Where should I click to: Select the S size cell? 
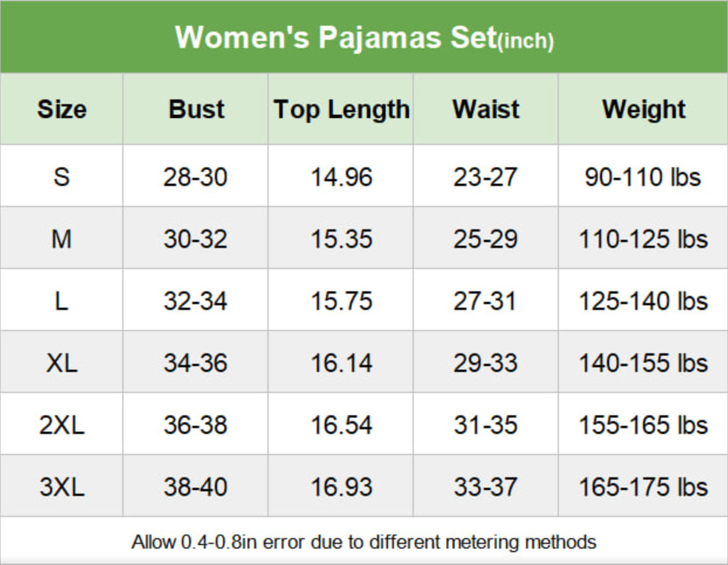(61, 177)
